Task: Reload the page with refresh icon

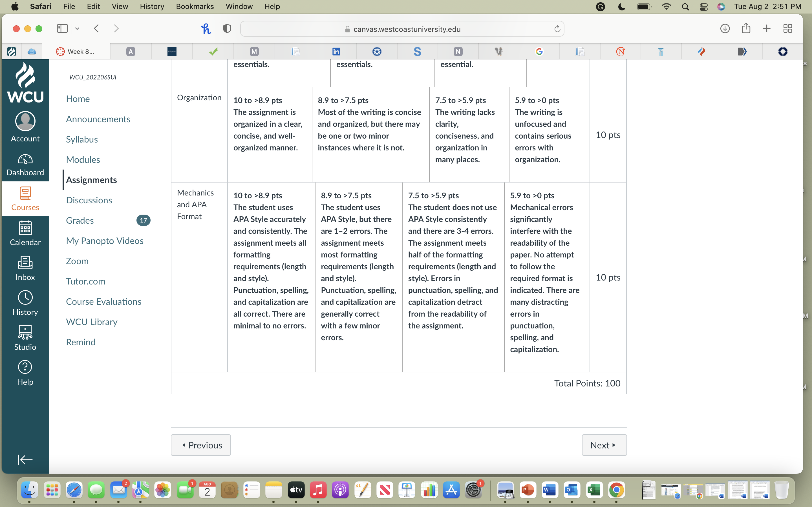Action: pyautogui.click(x=557, y=29)
